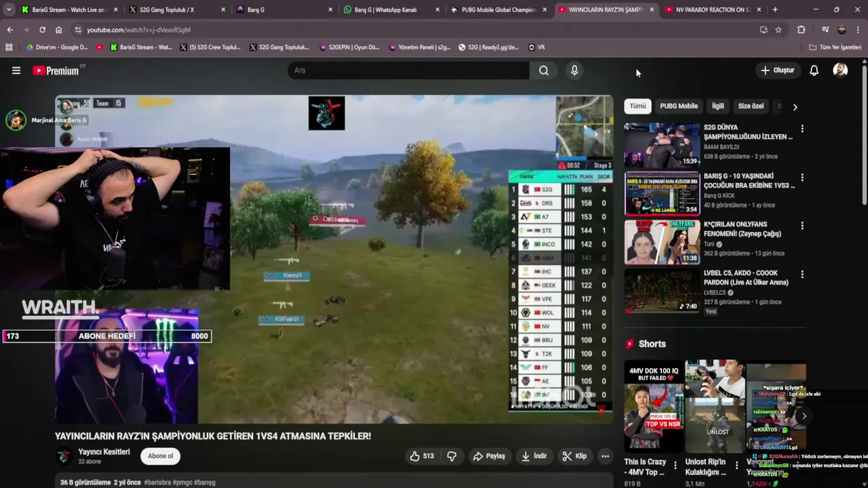
Task: Click the site info icon in address bar
Action: click(78, 30)
